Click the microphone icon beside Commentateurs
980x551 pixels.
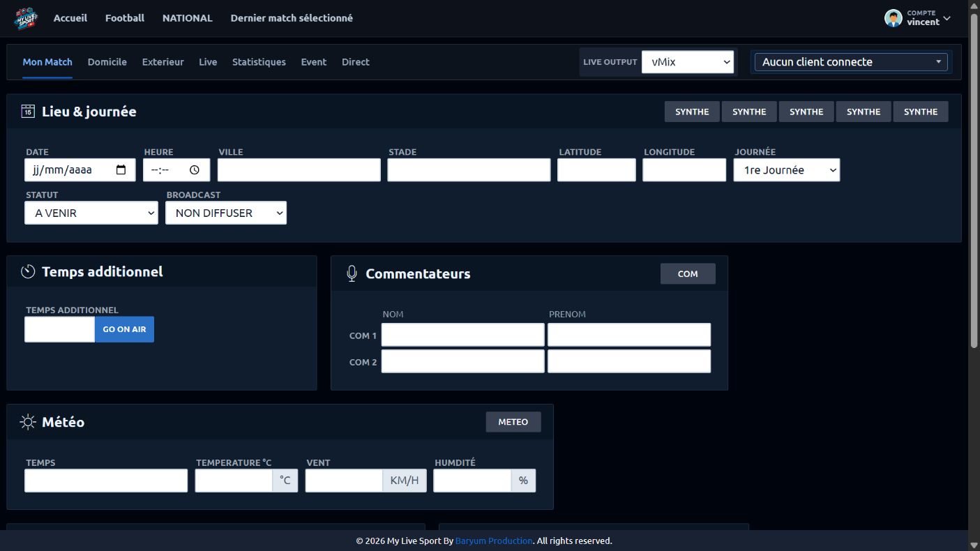[352, 273]
